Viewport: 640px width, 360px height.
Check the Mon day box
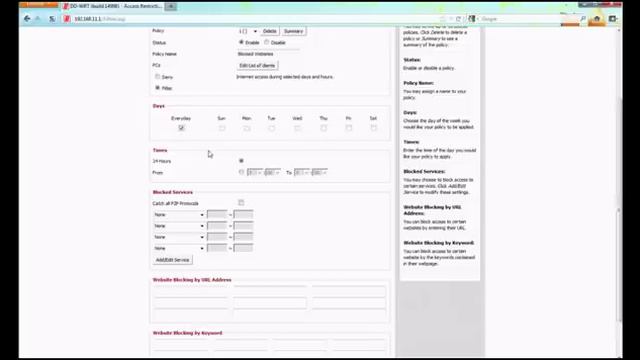coord(247,128)
